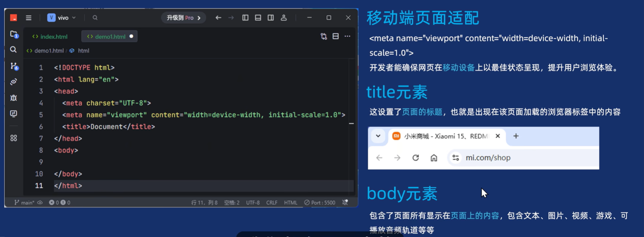Change the UTF-8 encoding in status bar
Viewport: 644px width, 237px height.
point(253,202)
